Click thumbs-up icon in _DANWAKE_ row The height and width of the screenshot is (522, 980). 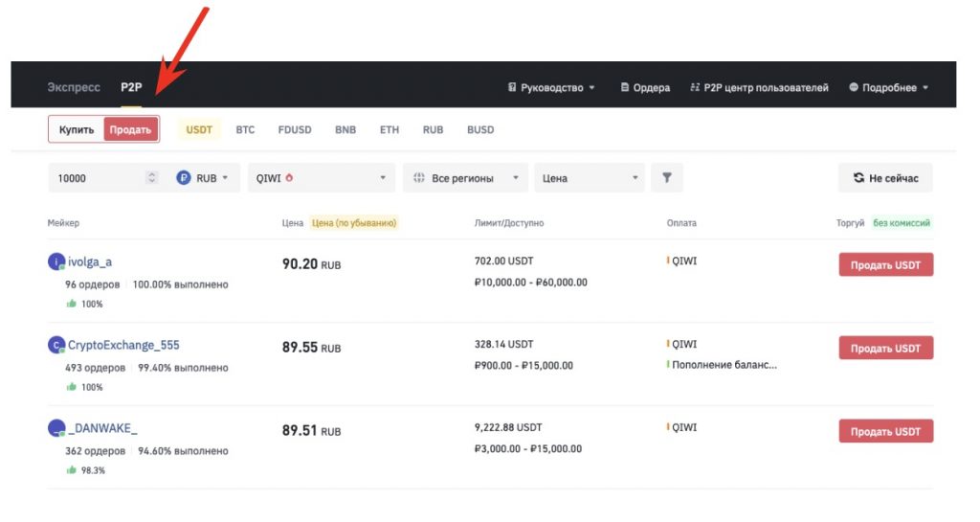[71, 470]
